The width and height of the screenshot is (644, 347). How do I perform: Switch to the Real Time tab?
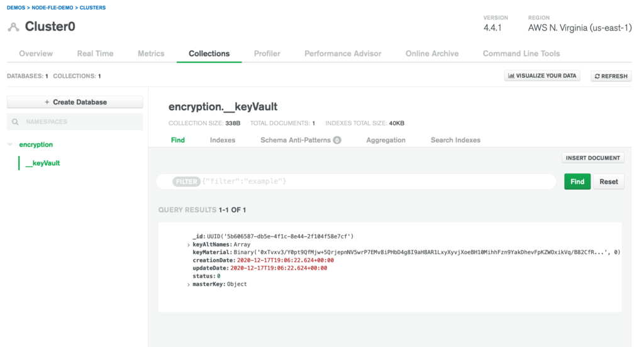96,54
